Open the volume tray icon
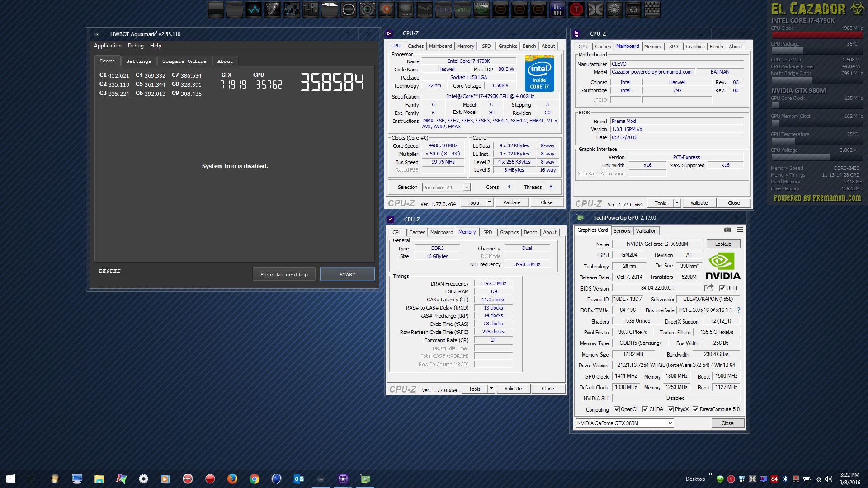 pyautogui.click(x=829, y=479)
